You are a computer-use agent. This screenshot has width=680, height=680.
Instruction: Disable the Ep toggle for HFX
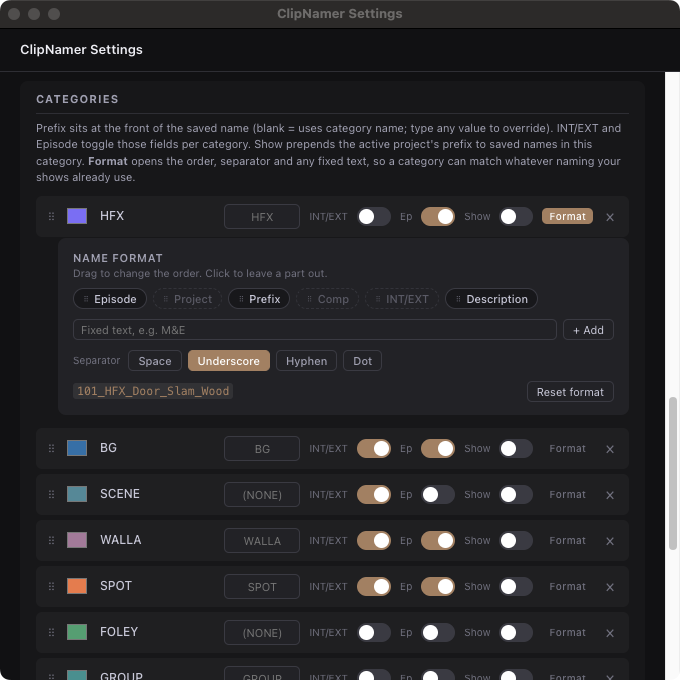click(438, 216)
